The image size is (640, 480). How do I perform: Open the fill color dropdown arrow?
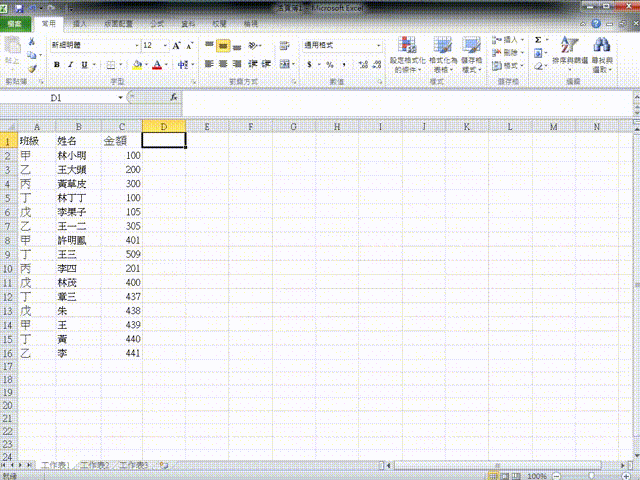pos(146,64)
